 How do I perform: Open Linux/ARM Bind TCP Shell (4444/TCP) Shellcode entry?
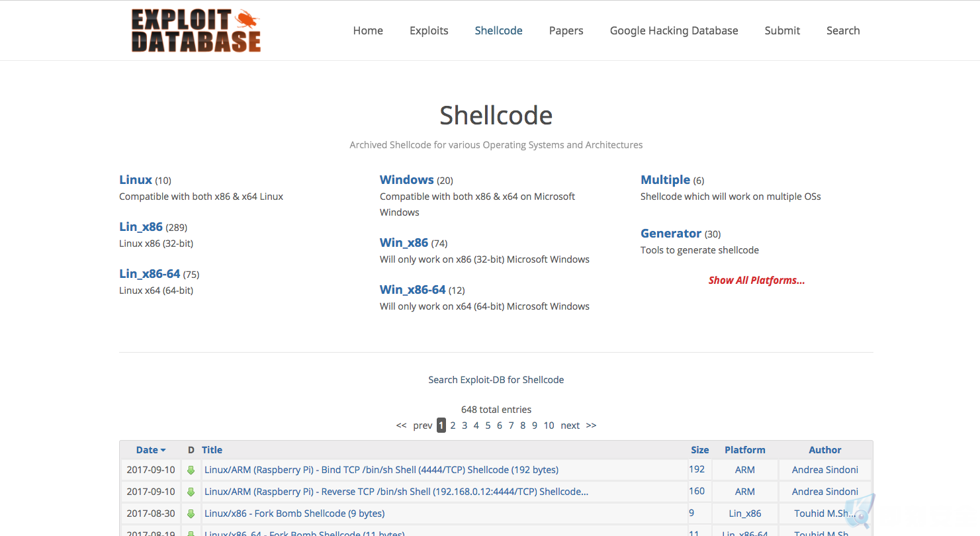(x=381, y=470)
